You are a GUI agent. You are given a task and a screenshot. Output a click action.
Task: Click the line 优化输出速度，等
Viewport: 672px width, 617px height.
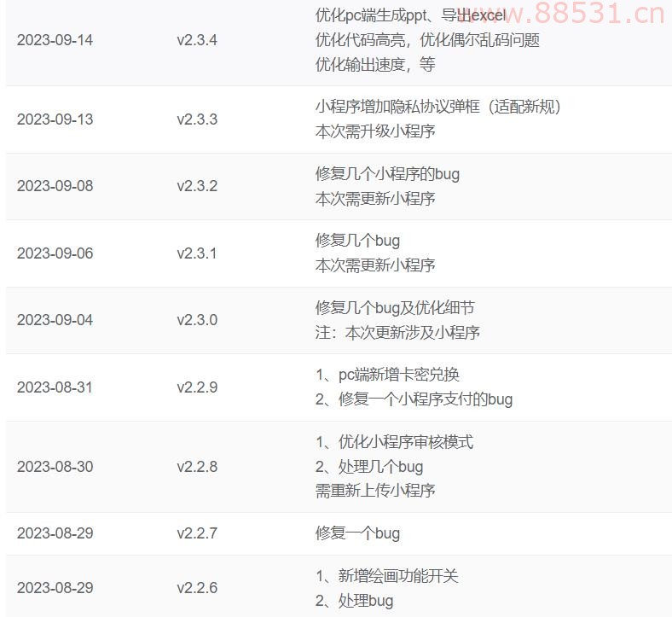[x=375, y=64]
